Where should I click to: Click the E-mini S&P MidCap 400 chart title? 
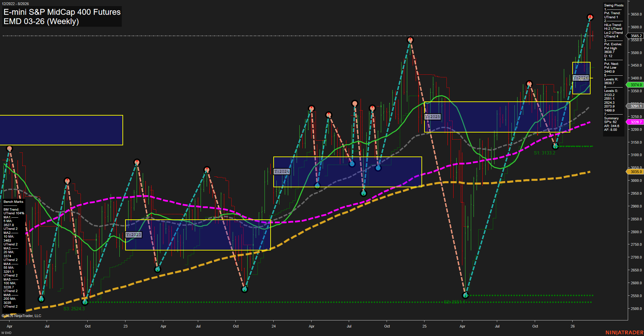pos(62,12)
